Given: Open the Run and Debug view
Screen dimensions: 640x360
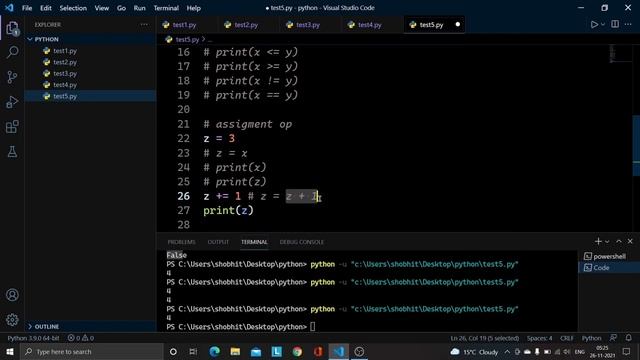Looking at the screenshot, I should click(x=12, y=102).
